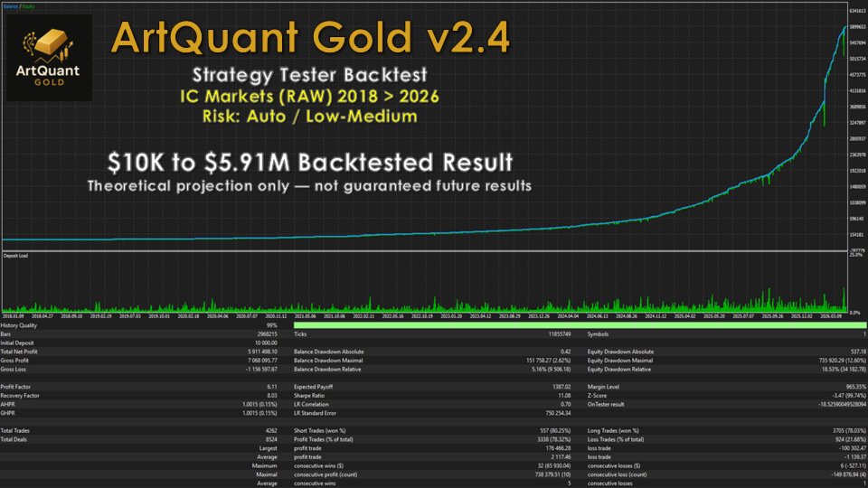
Task: Click the 'GHPR' row label
Action: [8, 413]
